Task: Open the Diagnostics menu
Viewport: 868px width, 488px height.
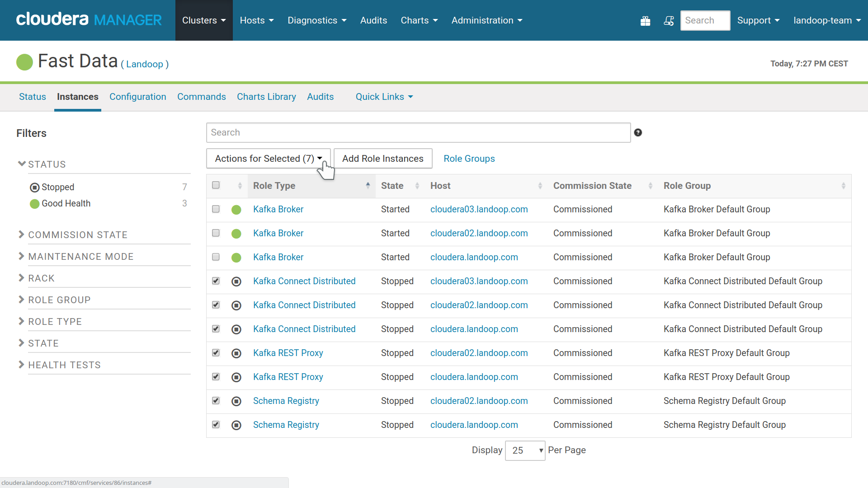Action: coord(317,20)
